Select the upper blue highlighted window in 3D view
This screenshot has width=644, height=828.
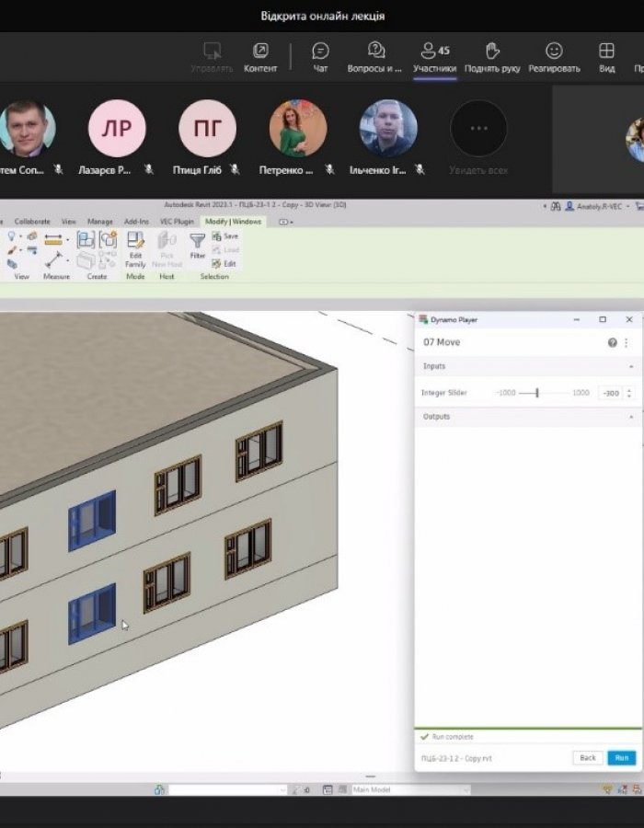point(92,521)
